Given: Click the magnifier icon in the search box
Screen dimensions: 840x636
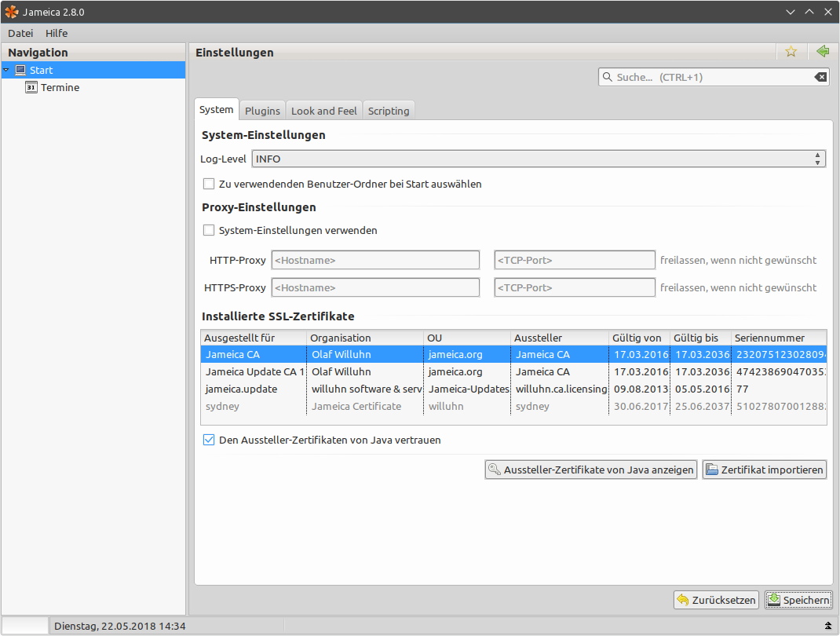Looking at the screenshot, I should point(608,77).
